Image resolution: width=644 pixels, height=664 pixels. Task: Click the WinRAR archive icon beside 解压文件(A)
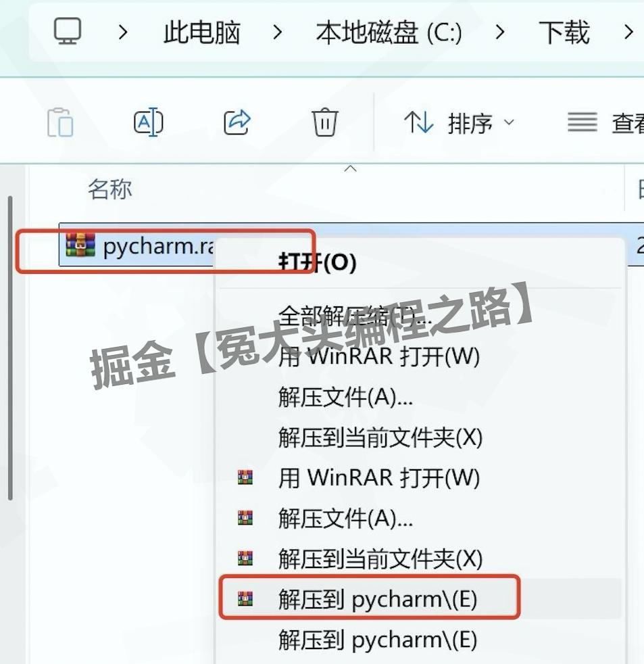pyautogui.click(x=246, y=518)
